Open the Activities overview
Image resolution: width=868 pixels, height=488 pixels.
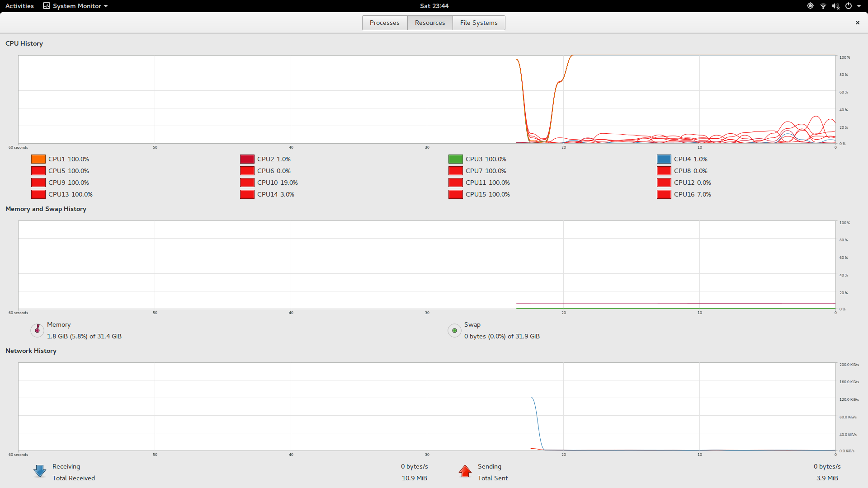pos(19,6)
